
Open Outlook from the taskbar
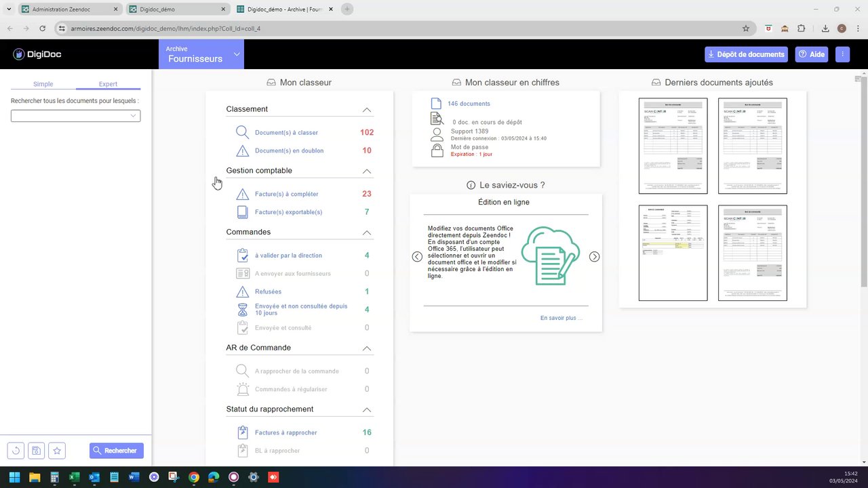(94, 477)
